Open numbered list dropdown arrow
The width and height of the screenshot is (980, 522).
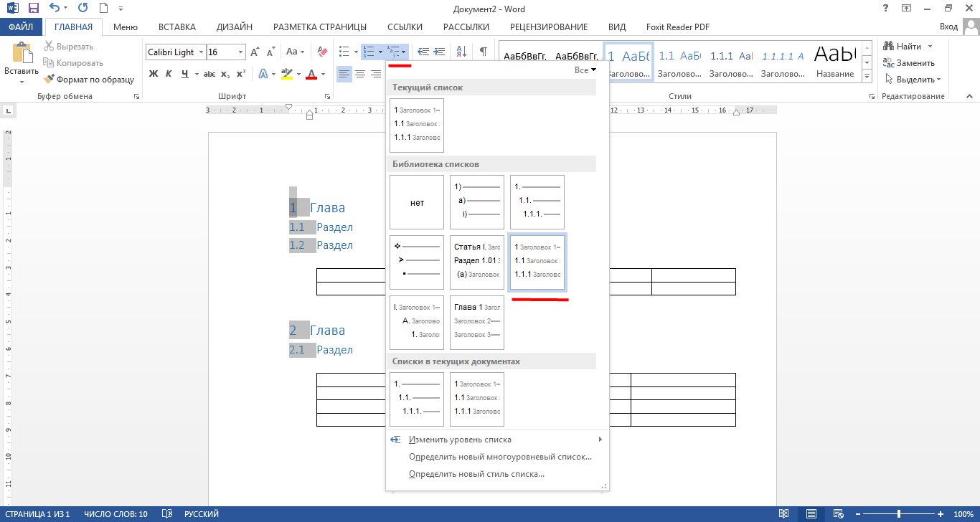380,52
